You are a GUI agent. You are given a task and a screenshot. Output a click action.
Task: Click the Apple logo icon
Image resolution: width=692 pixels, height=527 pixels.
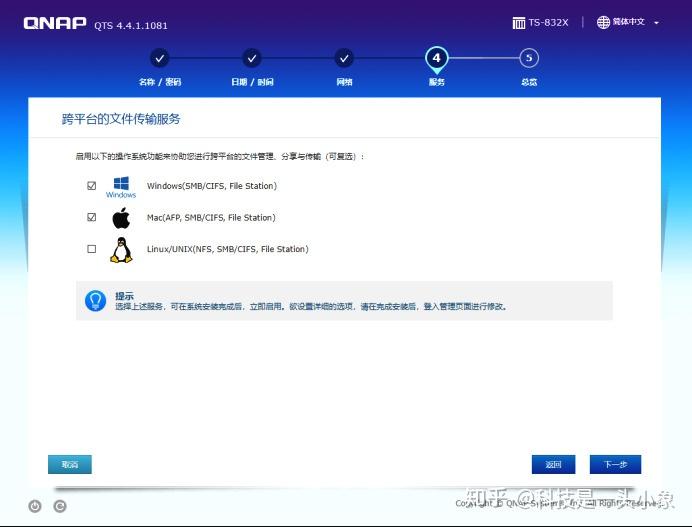click(x=121, y=218)
